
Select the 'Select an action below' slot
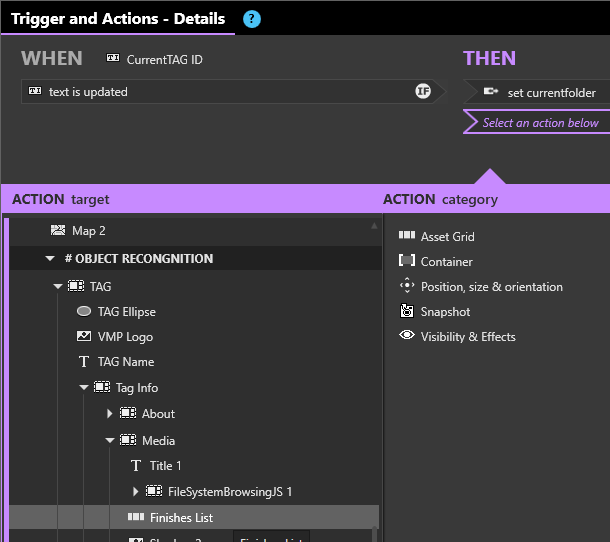(x=537, y=122)
